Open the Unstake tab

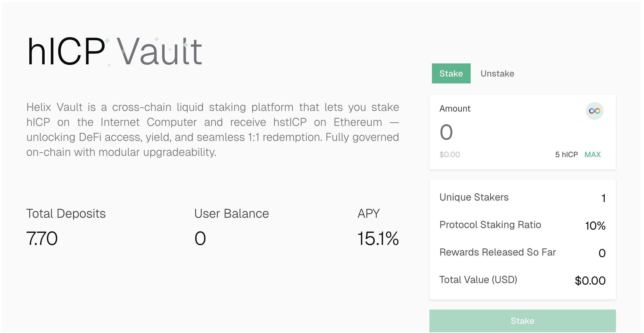(497, 73)
